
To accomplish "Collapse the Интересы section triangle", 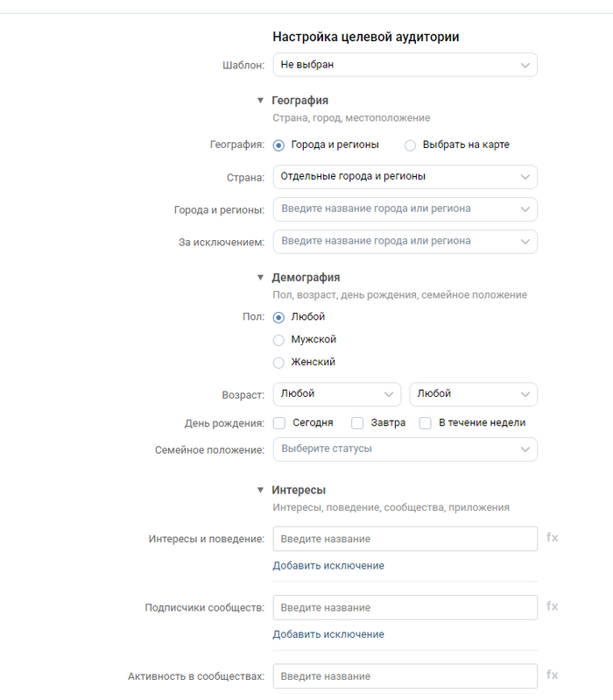I will [x=260, y=491].
